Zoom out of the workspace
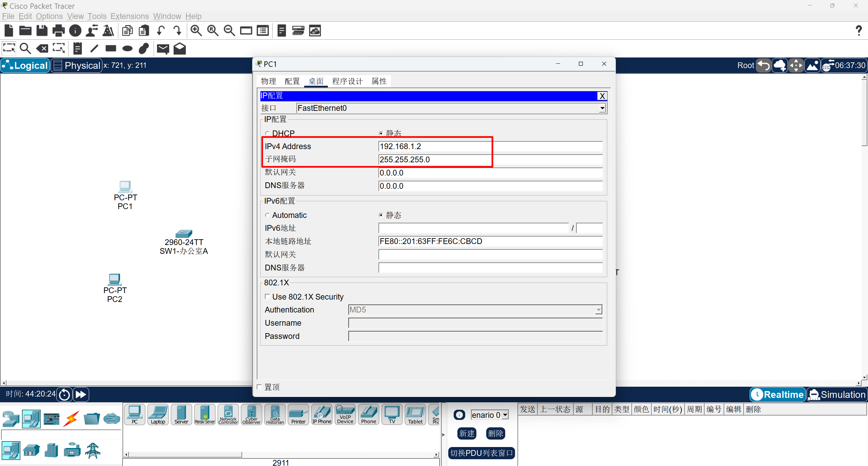 coord(229,31)
